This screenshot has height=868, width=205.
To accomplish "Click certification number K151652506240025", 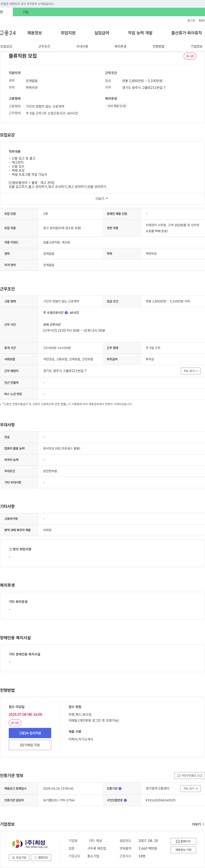I will (x=160, y=800).
